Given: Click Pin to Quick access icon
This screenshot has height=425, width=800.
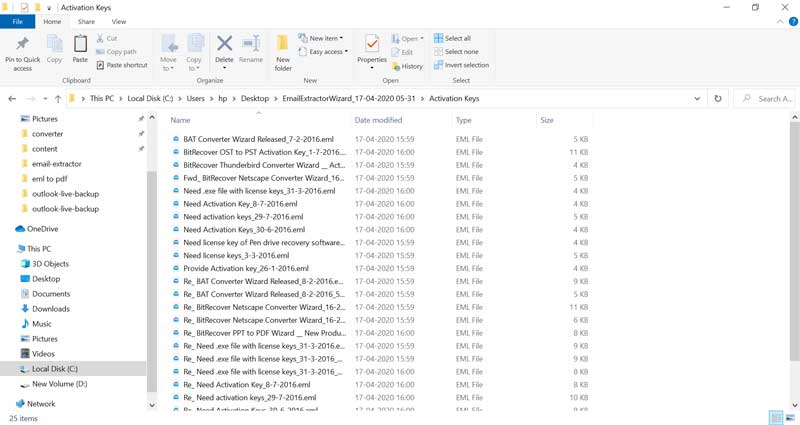Looking at the screenshot, I should tap(22, 44).
